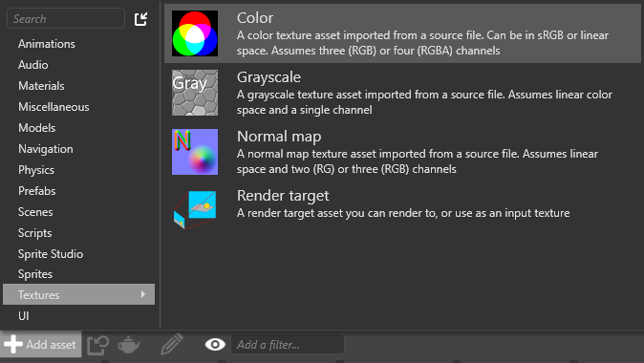
Task: Click the import icon beside the Search box
Action: click(x=140, y=19)
